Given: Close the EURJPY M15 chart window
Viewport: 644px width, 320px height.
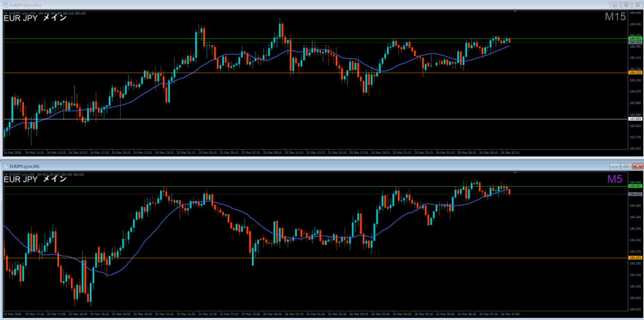Looking at the screenshot, I should (636, 4).
